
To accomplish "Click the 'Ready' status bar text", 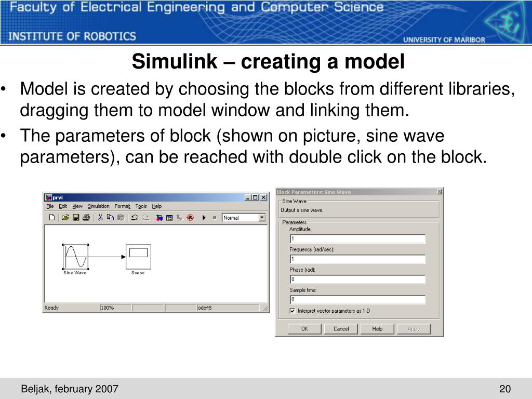I will [x=51, y=308].
